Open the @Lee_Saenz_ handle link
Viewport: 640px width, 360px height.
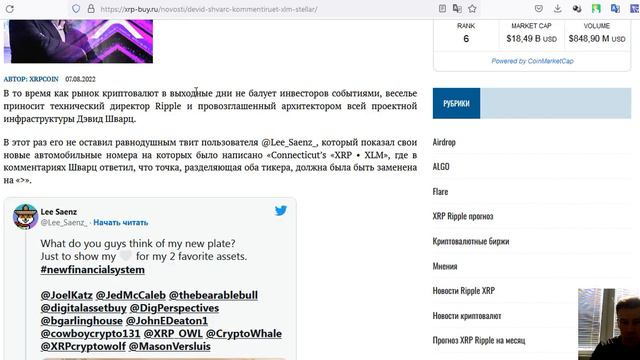[x=64, y=222]
